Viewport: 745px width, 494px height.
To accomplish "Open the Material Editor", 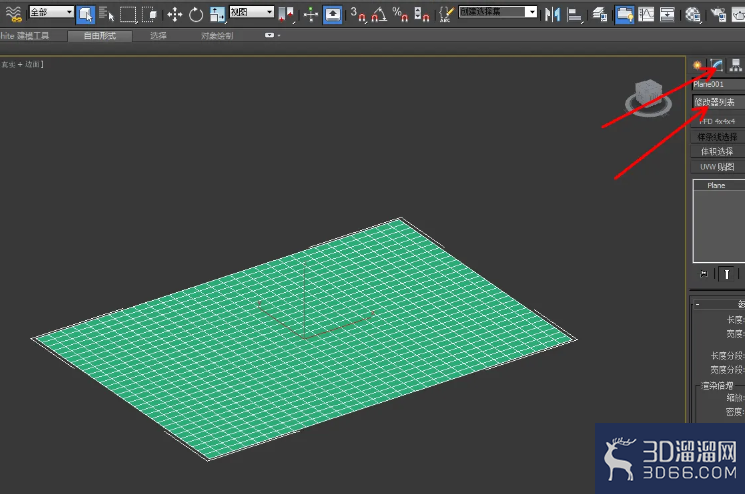I will coord(692,14).
